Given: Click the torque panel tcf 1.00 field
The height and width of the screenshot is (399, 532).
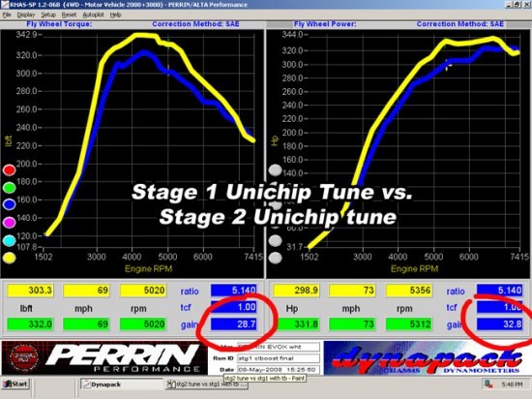Looking at the screenshot, I should point(234,307).
